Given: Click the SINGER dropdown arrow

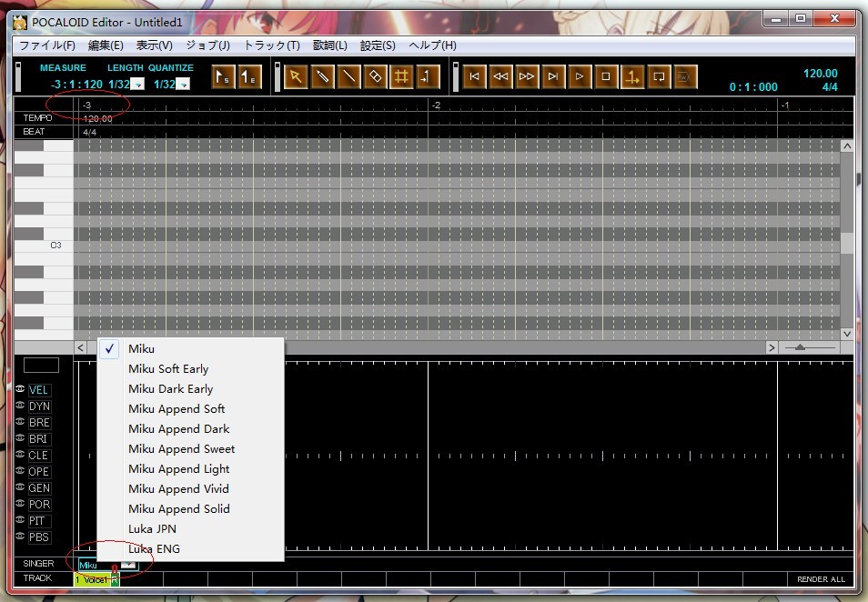Looking at the screenshot, I should (x=128, y=565).
